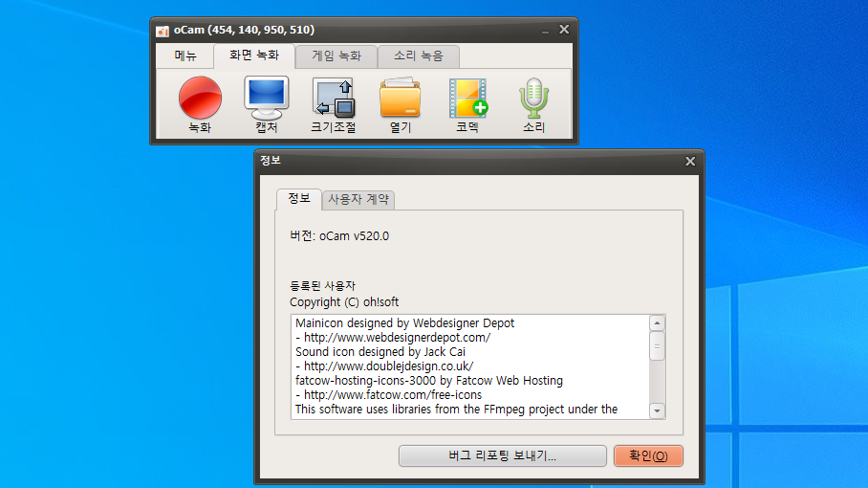Viewport: 868px width, 488px height.
Task: Click the http://www.webdesignerdepot.com/ line
Action: [x=393, y=338]
